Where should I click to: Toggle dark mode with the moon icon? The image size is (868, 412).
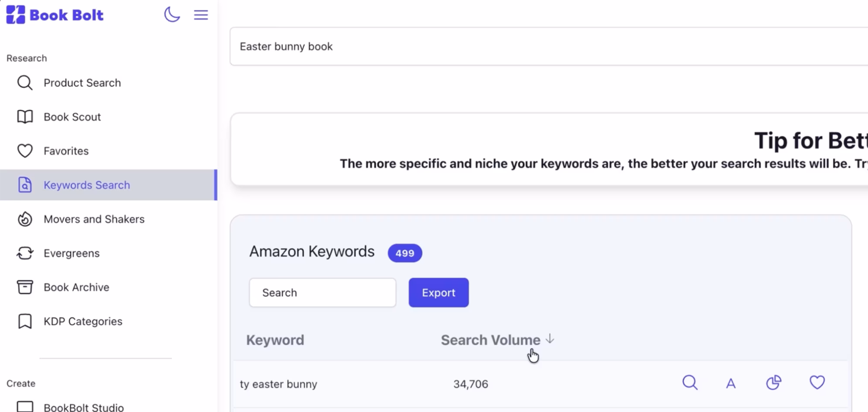point(172,14)
